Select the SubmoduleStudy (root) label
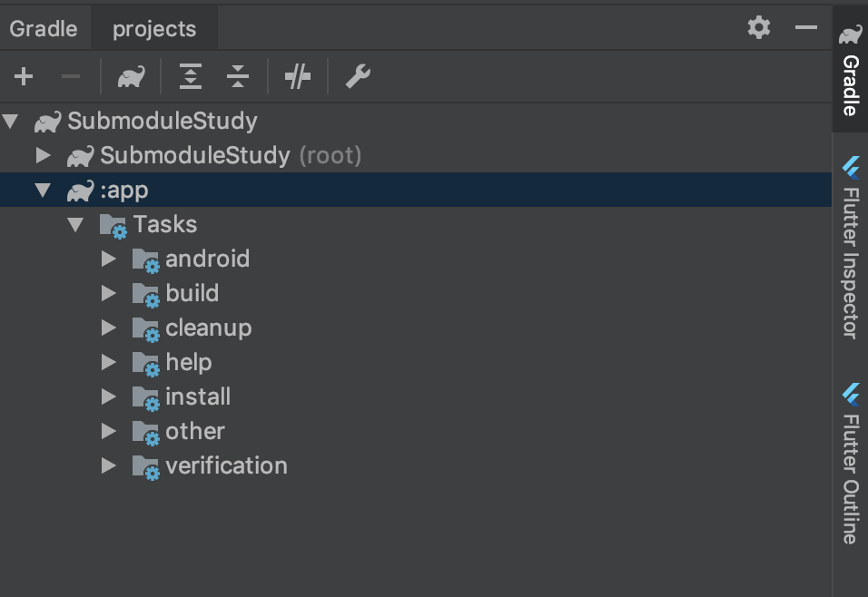The height and width of the screenshot is (597, 868). point(231,156)
